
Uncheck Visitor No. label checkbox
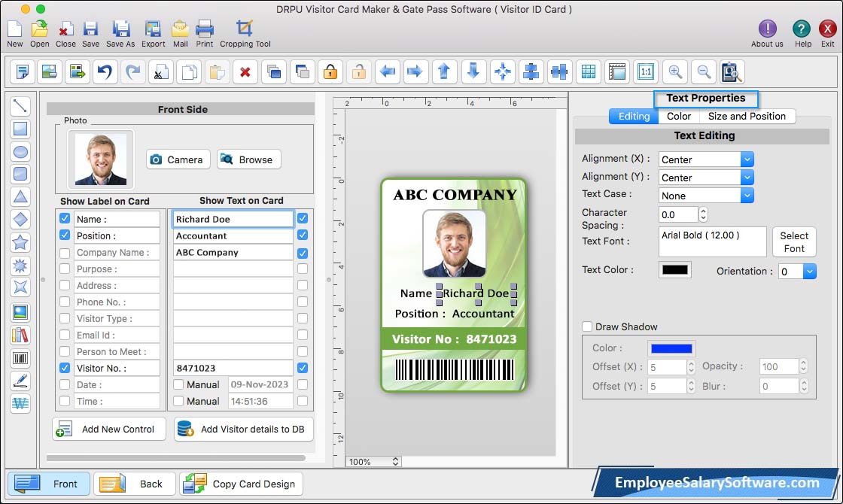65,368
